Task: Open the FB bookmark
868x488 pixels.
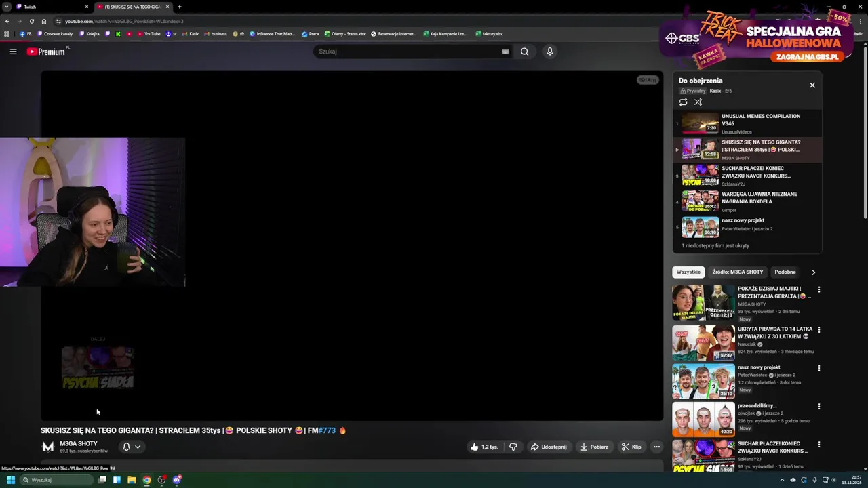Action: tap(26, 33)
